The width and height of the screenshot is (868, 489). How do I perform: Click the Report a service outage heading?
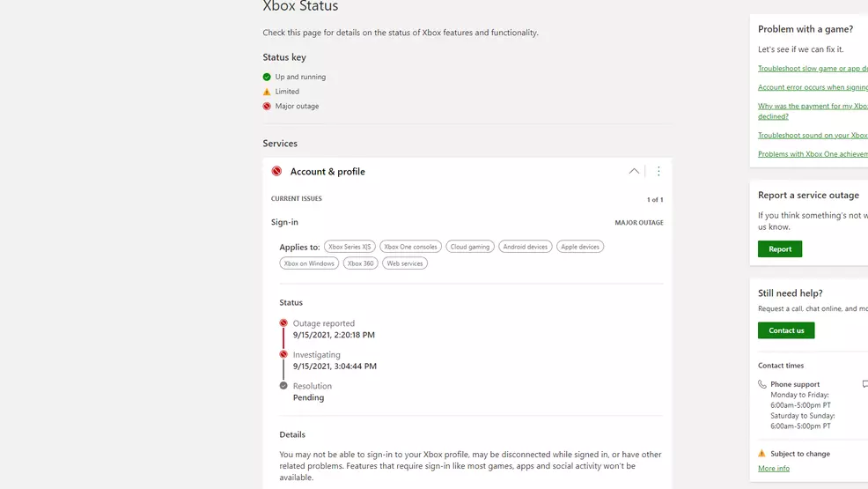click(x=808, y=195)
